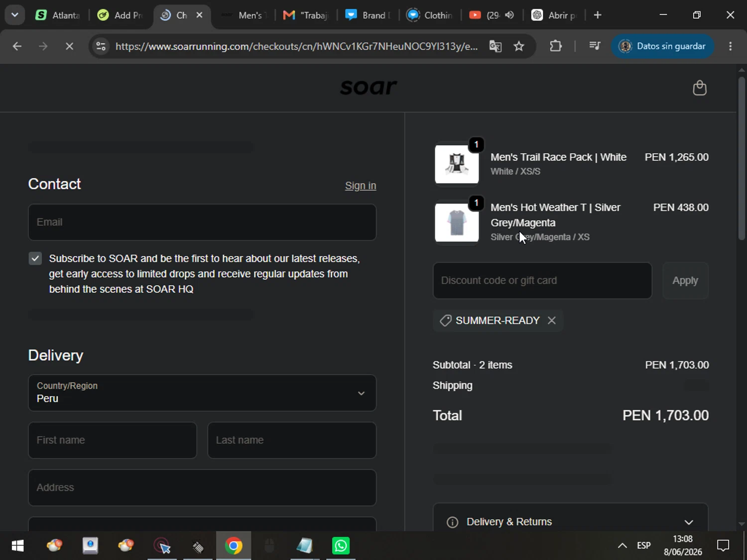Click "Subtotal · 2 items" label
The width and height of the screenshot is (747, 560).
point(472,365)
